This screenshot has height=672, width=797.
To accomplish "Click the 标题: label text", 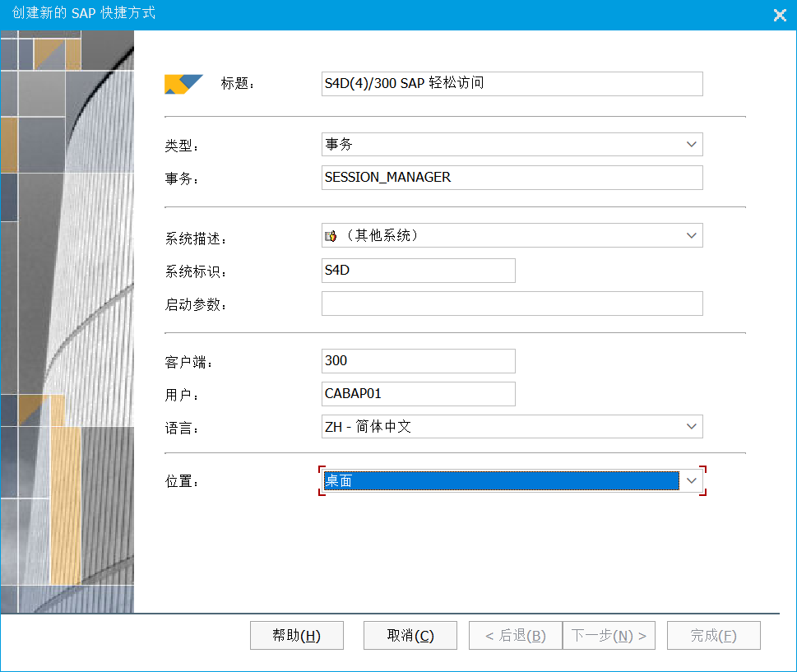I will click(238, 83).
